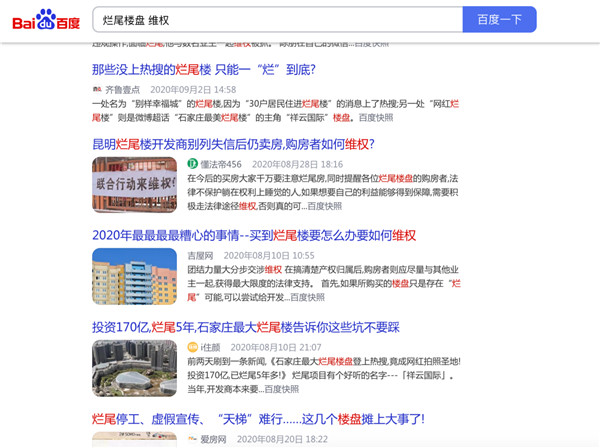Click the 爱房网 source name
Viewport: 600px width, 448px height.
[214, 439]
